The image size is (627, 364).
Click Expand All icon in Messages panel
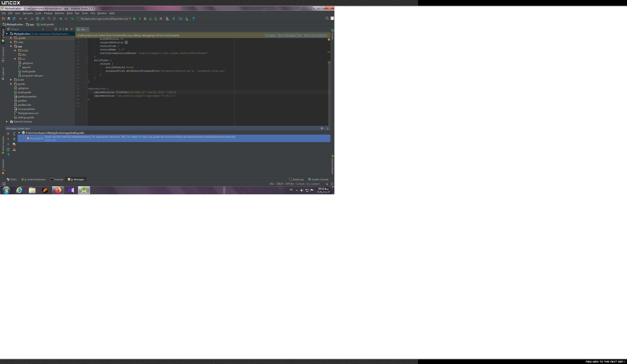tap(14, 134)
